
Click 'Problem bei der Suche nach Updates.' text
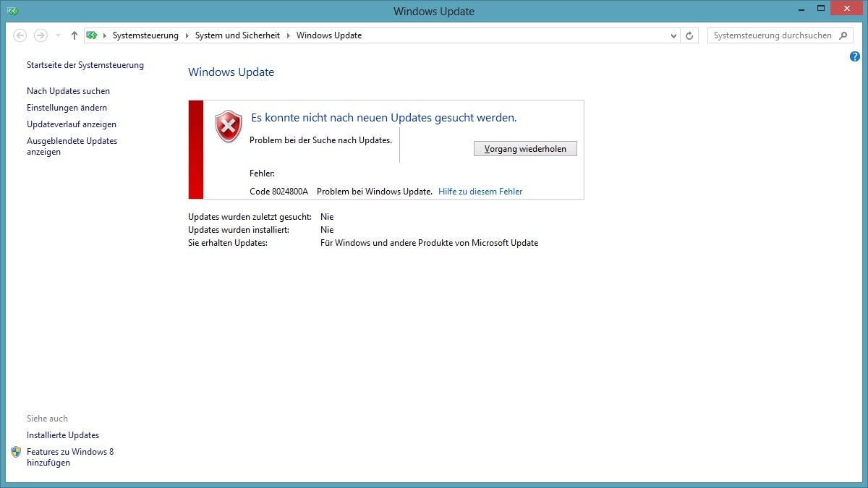(x=320, y=140)
